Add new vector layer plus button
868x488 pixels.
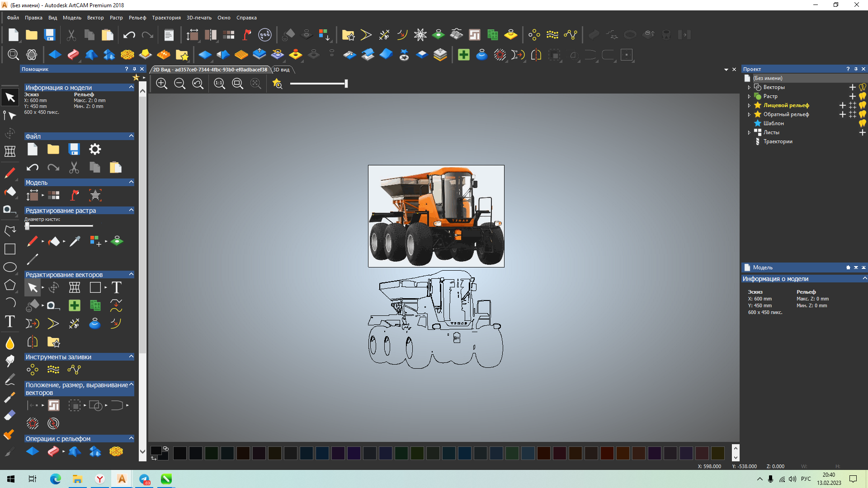852,87
